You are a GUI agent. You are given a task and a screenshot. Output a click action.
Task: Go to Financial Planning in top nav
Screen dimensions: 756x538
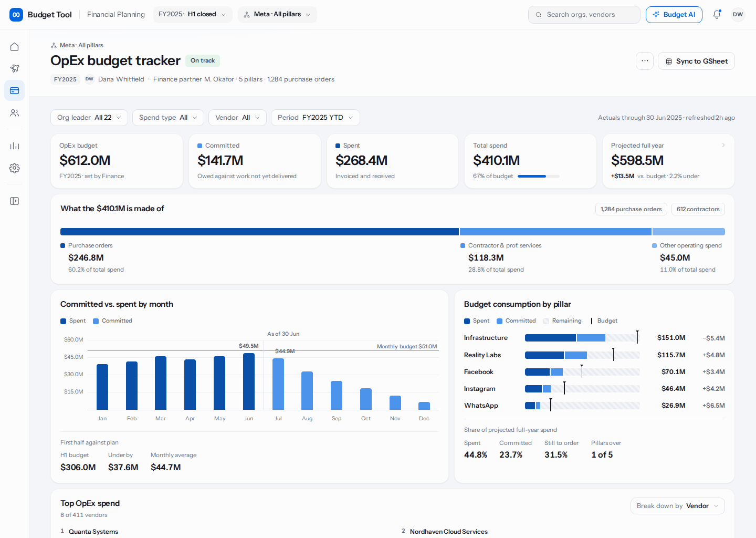pos(116,15)
